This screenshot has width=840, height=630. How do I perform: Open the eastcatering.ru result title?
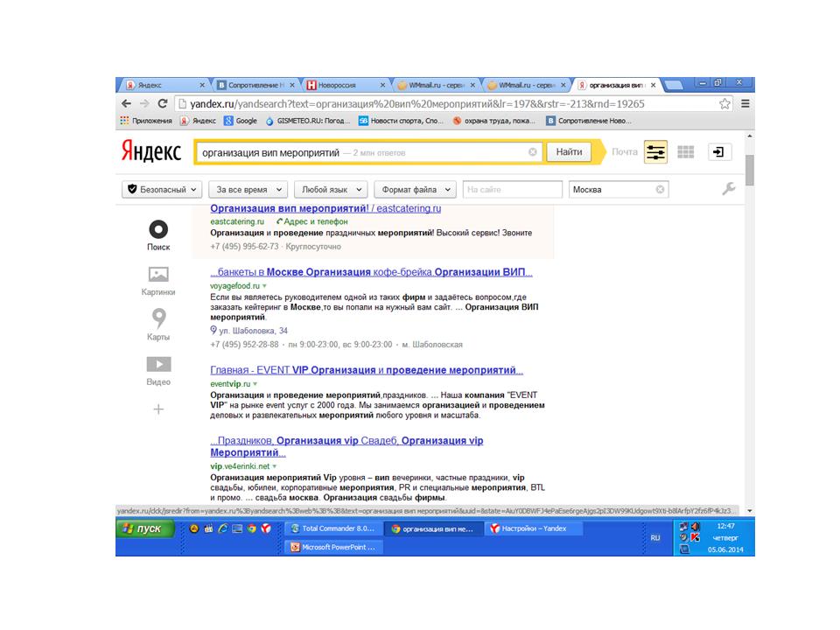pos(325,208)
